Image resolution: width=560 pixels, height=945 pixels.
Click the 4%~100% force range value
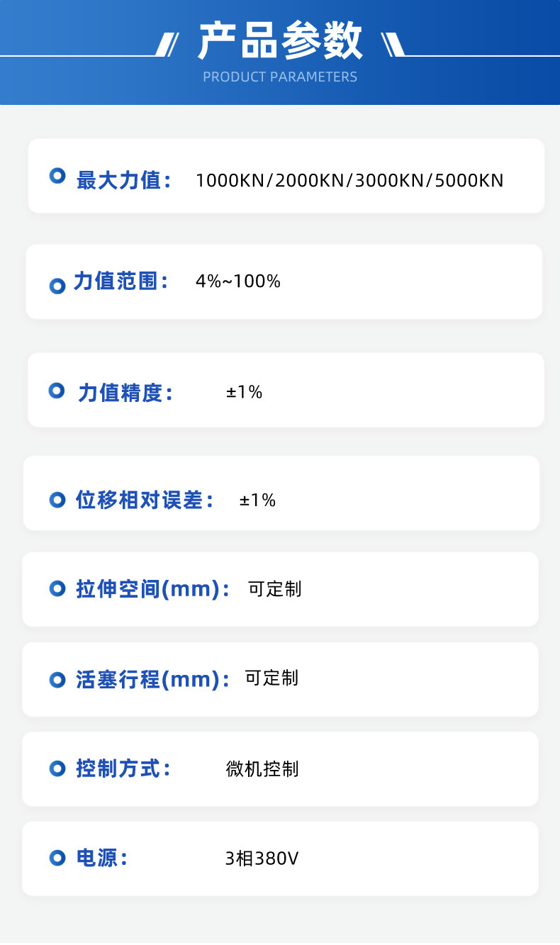[x=238, y=281]
